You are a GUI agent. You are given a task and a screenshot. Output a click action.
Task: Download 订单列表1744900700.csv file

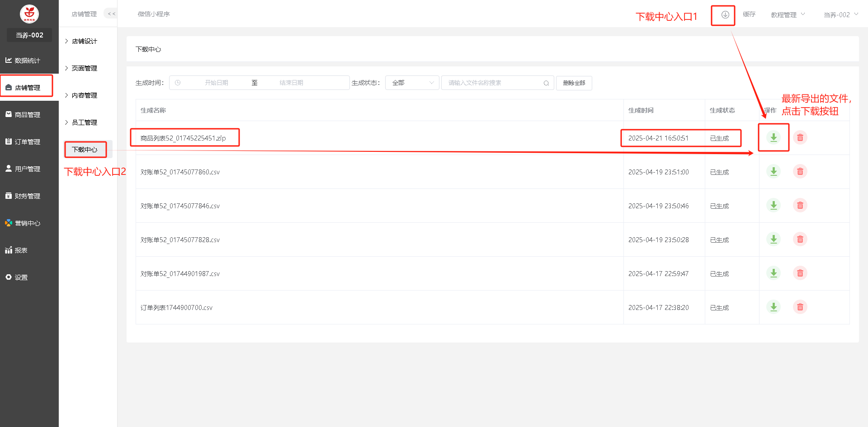point(774,307)
